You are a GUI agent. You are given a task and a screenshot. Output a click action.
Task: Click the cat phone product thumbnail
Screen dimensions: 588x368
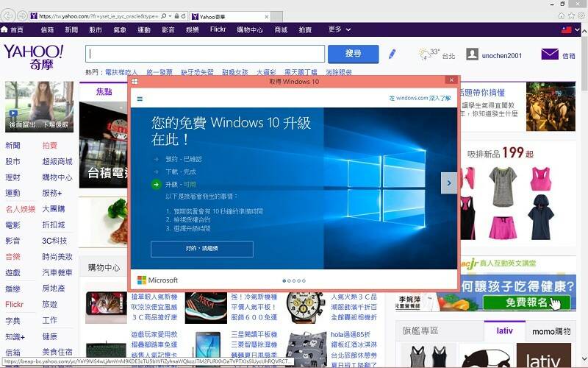[106, 308]
